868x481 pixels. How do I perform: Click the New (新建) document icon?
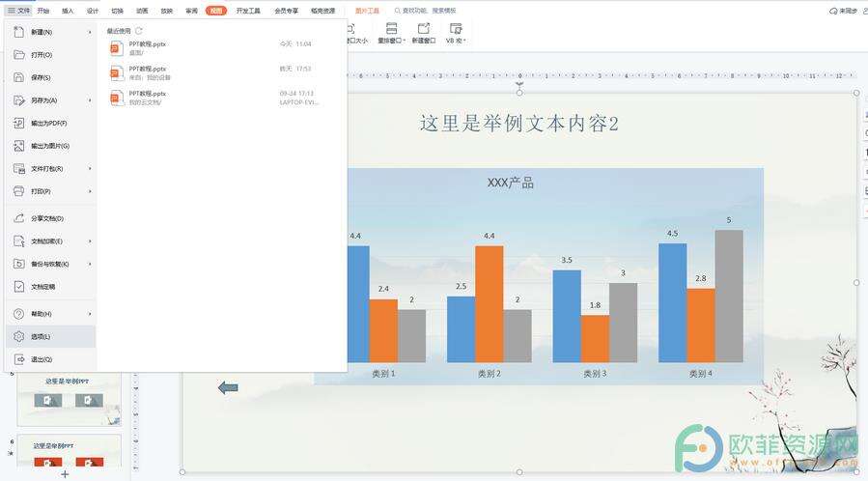pyautogui.click(x=18, y=32)
